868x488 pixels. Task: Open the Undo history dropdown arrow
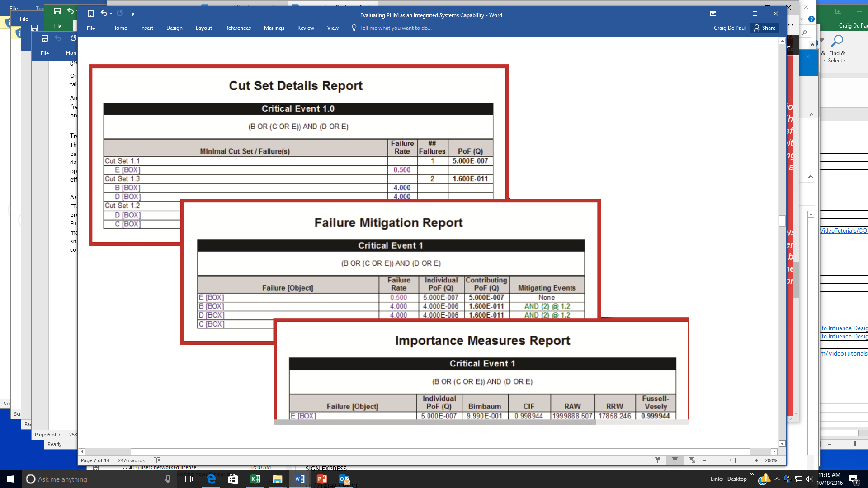point(111,14)
